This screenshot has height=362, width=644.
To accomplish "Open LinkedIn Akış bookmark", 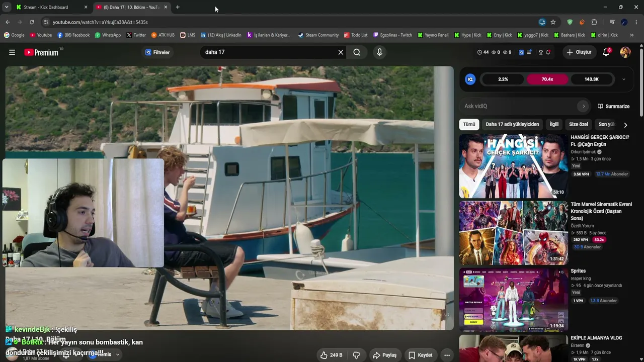I will (x=221, y=35).
